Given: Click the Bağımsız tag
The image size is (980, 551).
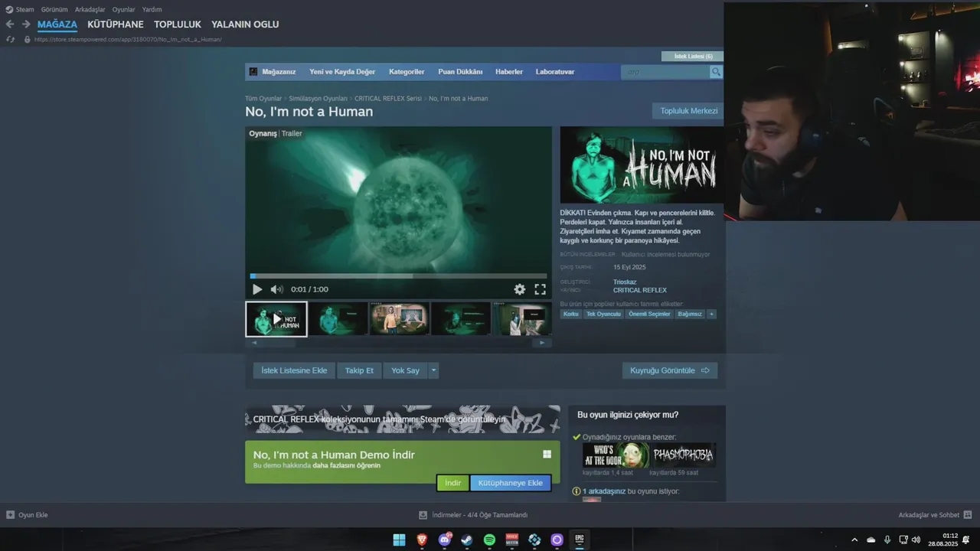Looking at the screenshot, I should coord(690,314).
